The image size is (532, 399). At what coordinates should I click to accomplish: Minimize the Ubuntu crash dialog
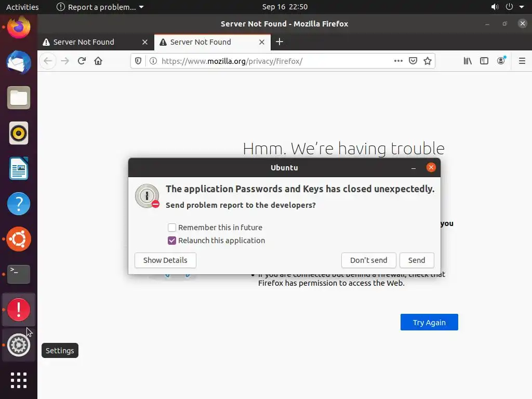pos(413,168)
